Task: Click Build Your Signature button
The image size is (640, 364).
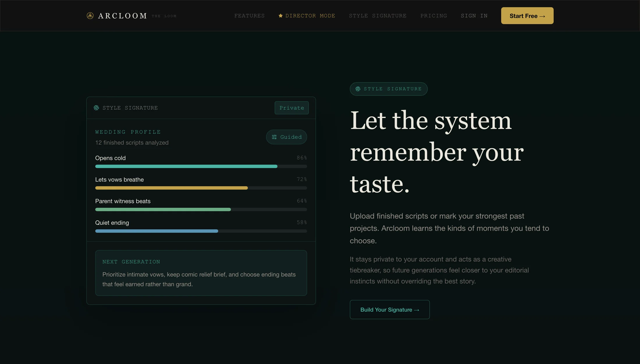Action: click(390, 310)
